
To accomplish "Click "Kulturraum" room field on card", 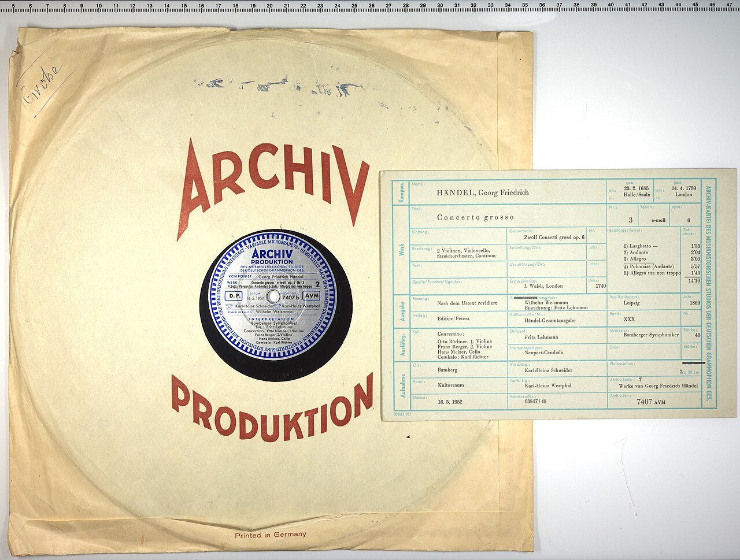I will coord(451,385).
